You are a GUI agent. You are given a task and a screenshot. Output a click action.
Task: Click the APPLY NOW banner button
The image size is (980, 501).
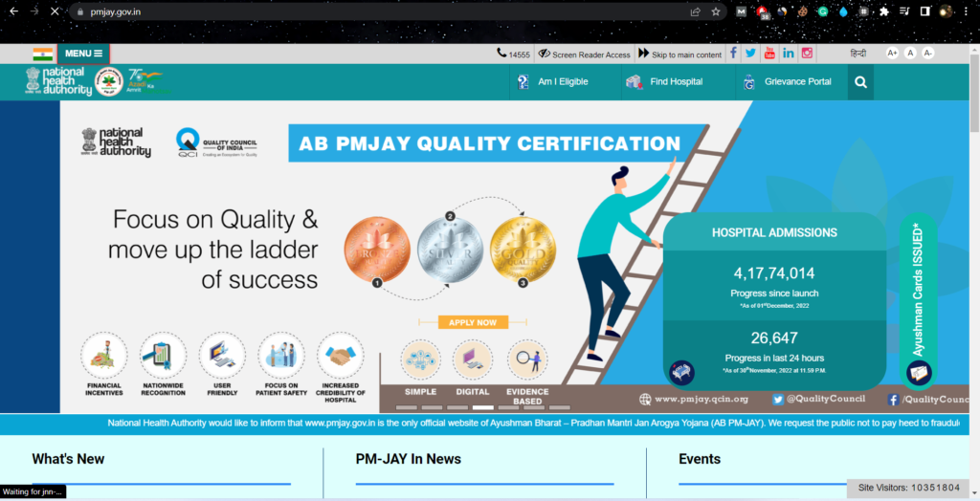pos(473,322)
